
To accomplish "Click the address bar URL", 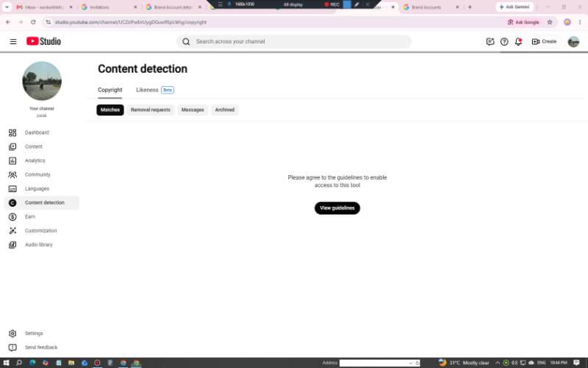I will (131, 22).
